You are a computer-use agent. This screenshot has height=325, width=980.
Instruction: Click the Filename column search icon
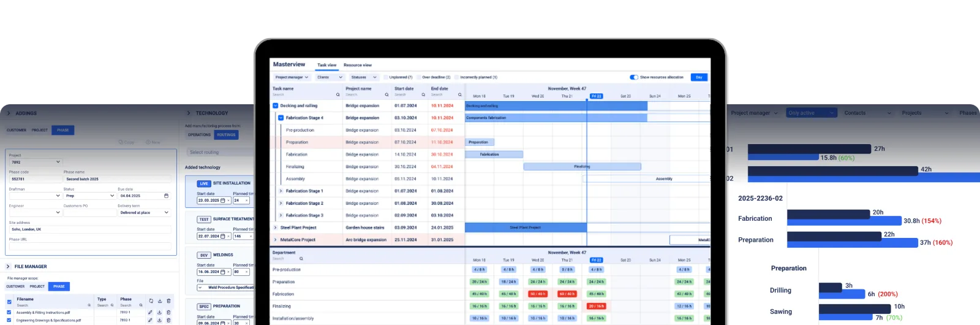89,305
